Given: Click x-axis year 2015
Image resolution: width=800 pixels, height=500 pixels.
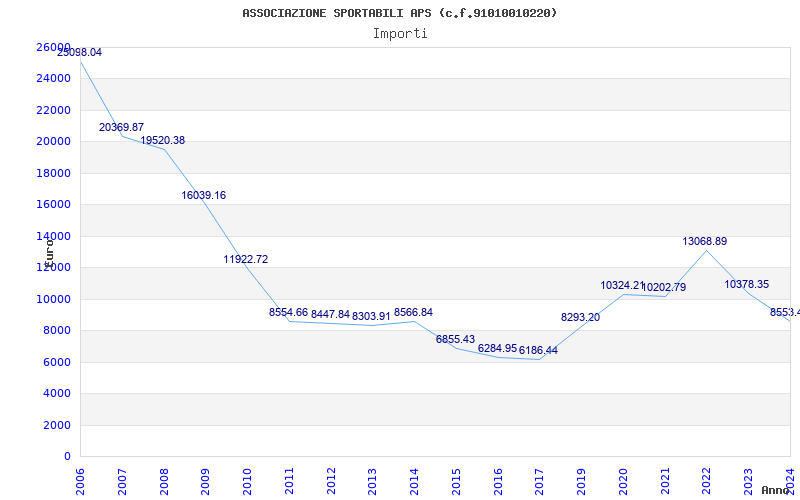Looking at the screenshot, I should 456,481.
